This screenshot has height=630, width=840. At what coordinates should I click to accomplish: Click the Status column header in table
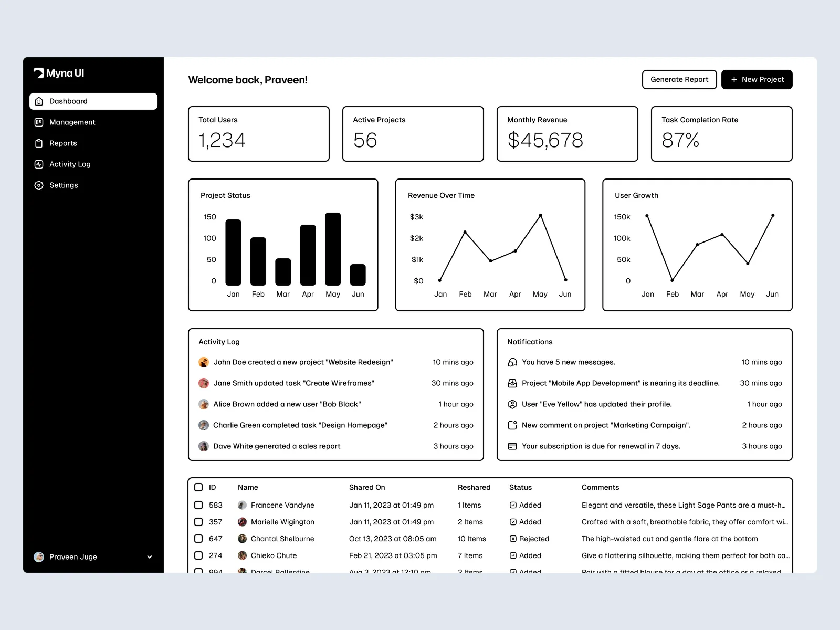coord(520,487)
